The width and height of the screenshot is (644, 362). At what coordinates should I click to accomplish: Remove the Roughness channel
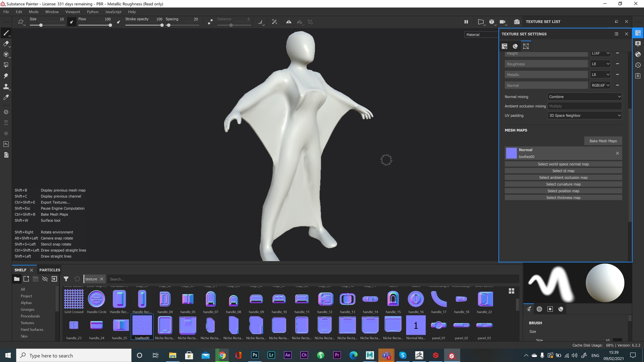tap(618, 64)
